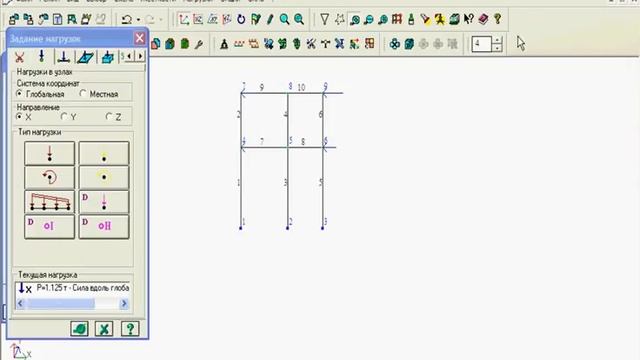Click the blue four-circles icon

click(394, 44)
